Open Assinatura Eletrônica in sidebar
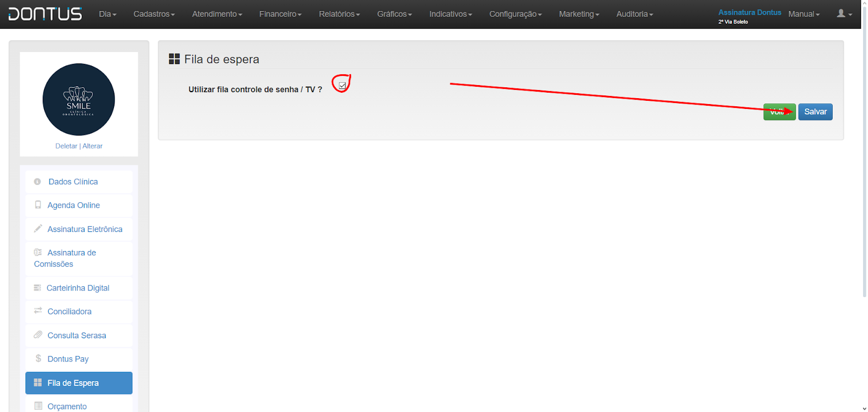This screenshot has height=412, width=868. [79, 229]
